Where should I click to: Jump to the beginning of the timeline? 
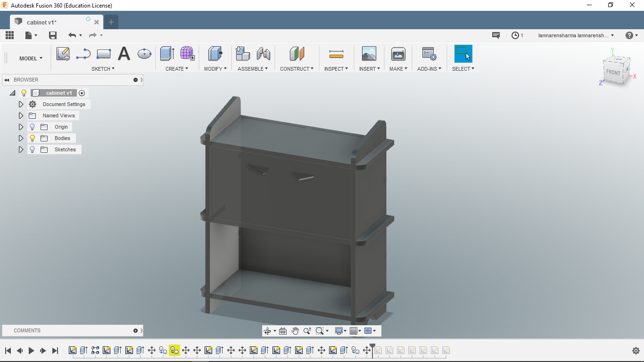(x=8, y=351)
